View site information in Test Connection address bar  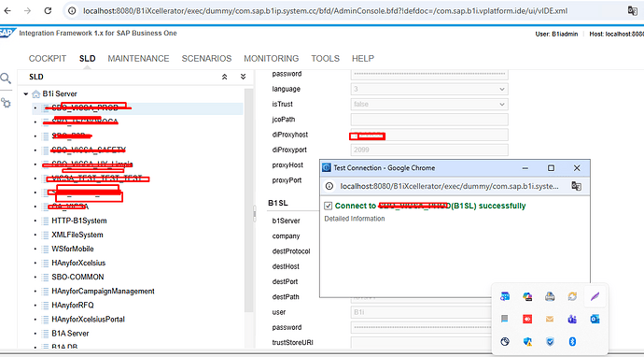click(329, 186)
